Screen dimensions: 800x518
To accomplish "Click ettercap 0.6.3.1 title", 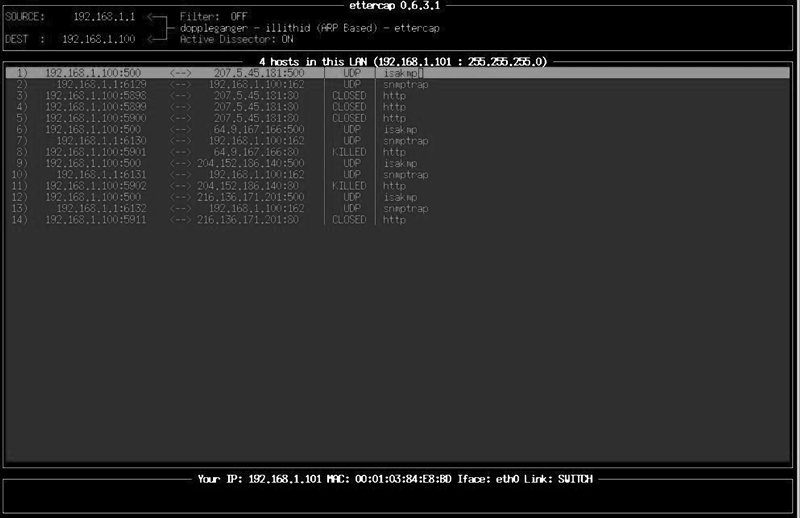I will tap(394, 6).
